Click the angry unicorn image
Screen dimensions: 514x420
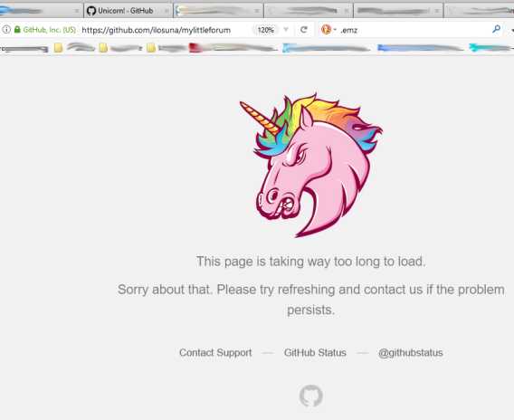310,165
